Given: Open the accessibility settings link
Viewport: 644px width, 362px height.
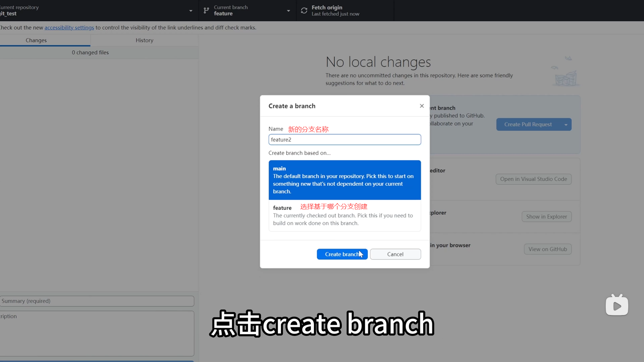Looking at the screenshot, I should coord(69,27).
